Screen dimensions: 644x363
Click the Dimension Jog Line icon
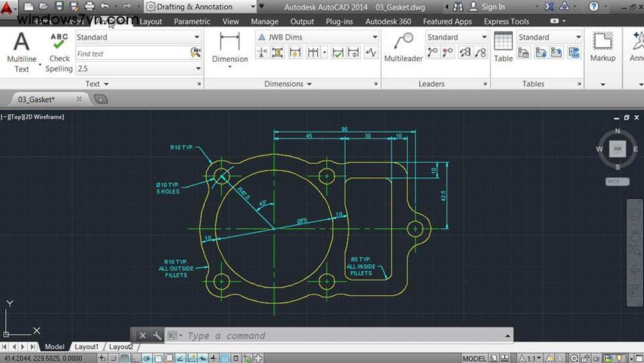click(x=371, y=53)
